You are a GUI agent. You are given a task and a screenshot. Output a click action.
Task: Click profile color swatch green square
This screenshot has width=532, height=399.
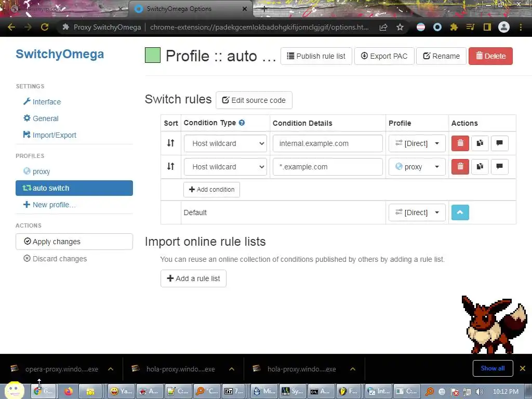pyautogui.click(x=153, y=56)
